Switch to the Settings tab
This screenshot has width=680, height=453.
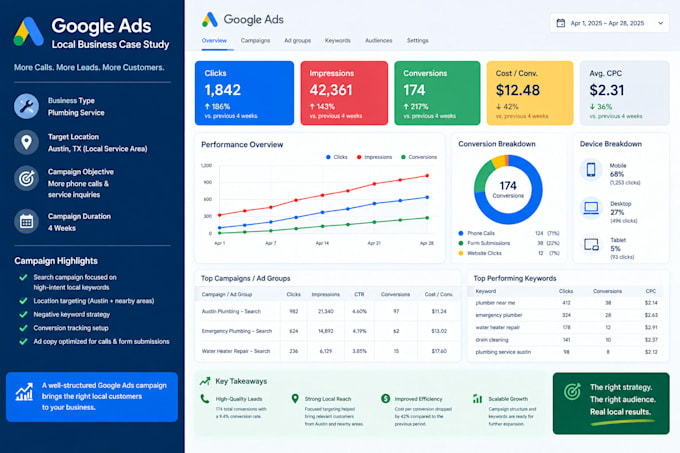[x=418, y=40]
